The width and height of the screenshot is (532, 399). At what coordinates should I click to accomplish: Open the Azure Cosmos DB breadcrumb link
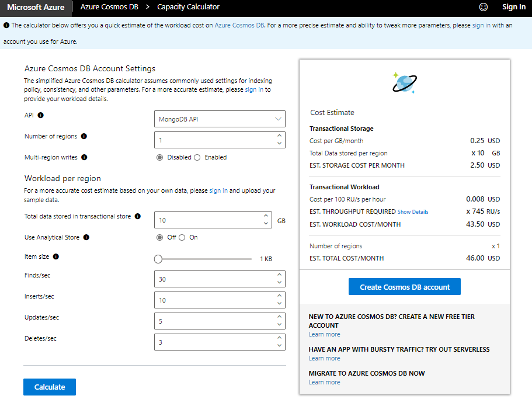pos(109,6)
